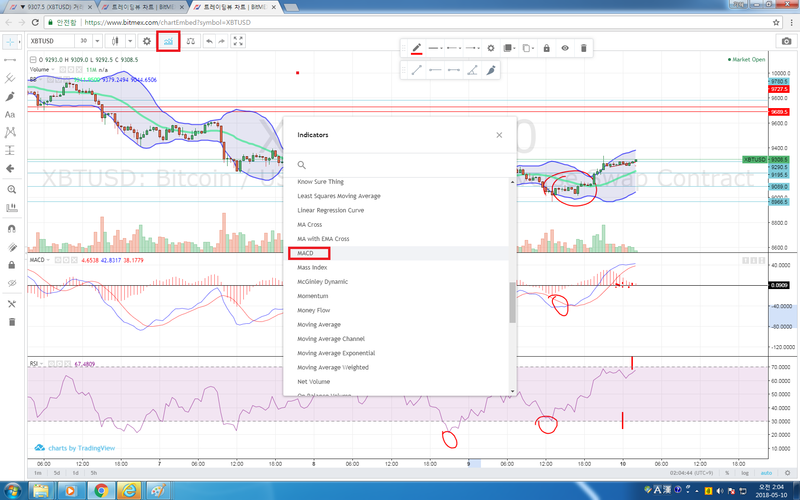This screenshot has height=500, width=800.
Task: Open line style dropdown in drawing toolbar
Action: point(454,48)
